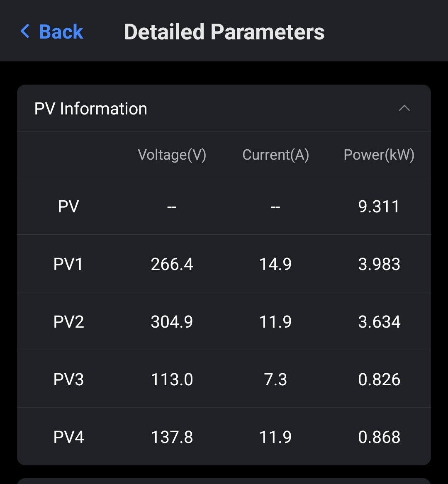Go back using the Back link
This screenshot has width=448, height=484.
pyautogui.click(x=61, y=32)
